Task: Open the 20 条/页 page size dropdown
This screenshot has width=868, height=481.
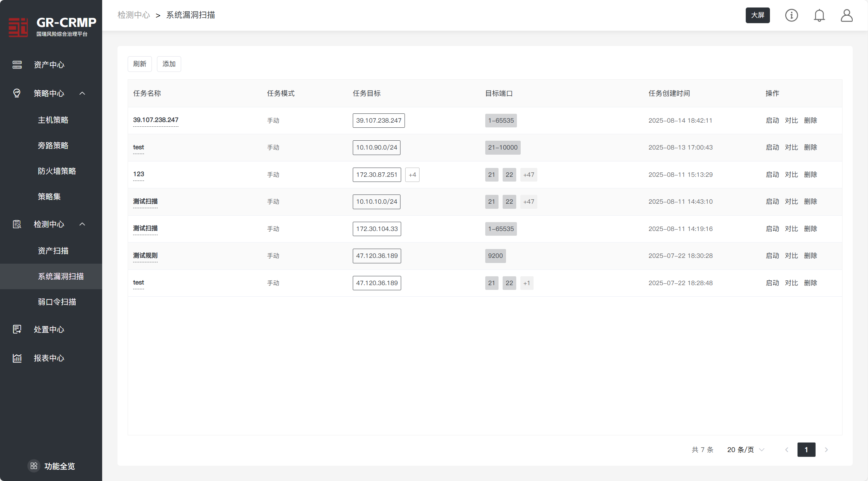Action: (x=746, y=450)
